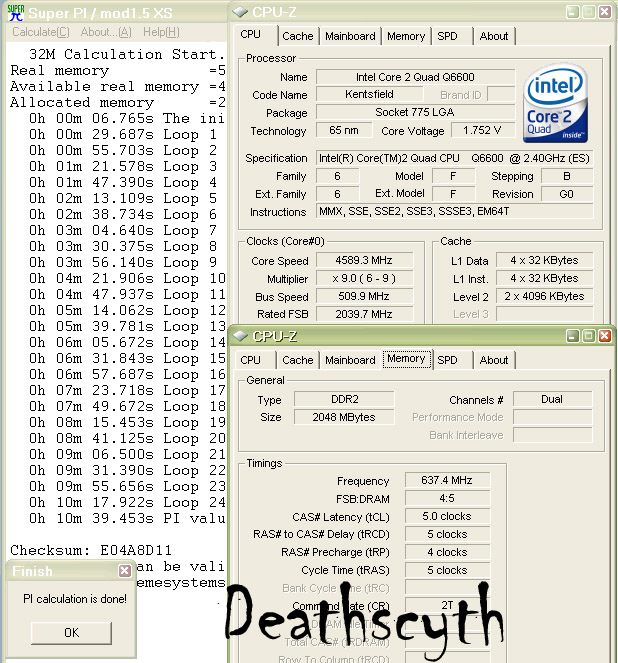Click the Name field showing Intel Core 2 Quad Q6600
This screenshot has height=663, width=618.
pyautogui.click(x=416, y=77)
